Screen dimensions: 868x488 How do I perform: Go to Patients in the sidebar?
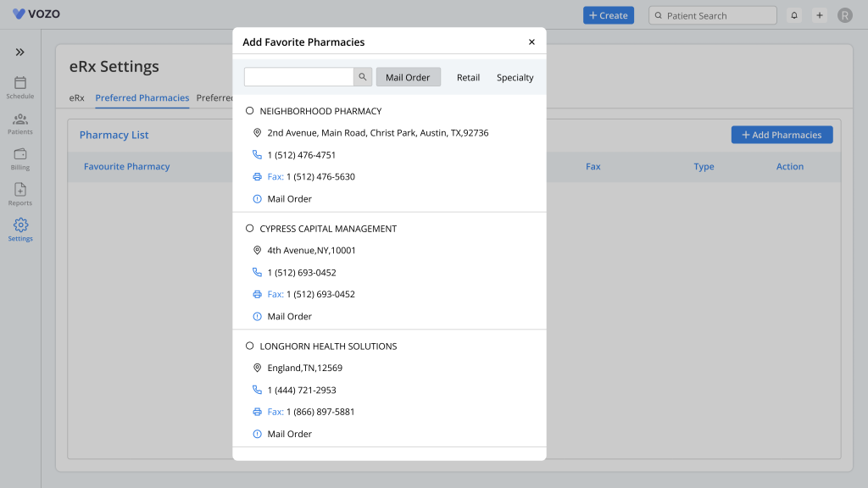click(20, 123)
